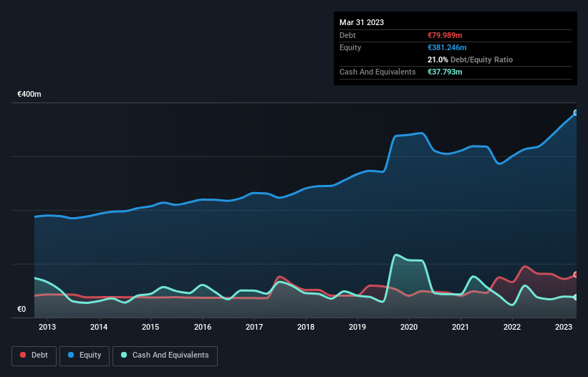Click the 2013 x-axis label

(47, 327)
